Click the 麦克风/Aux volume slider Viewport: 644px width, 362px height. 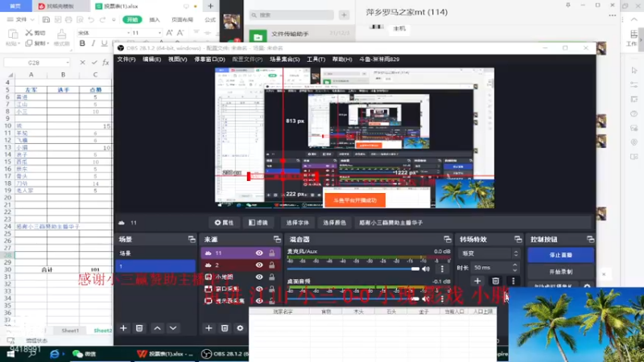(x=353, y=269)
